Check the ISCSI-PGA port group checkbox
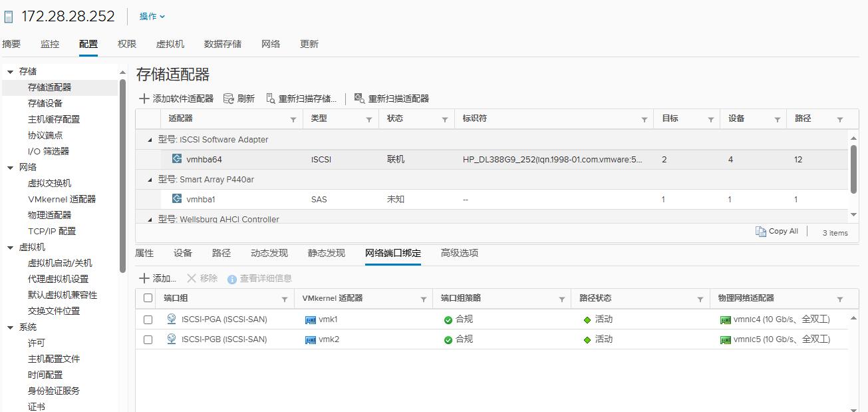This screenshot has width=868, height=412. tap(148, 319)
